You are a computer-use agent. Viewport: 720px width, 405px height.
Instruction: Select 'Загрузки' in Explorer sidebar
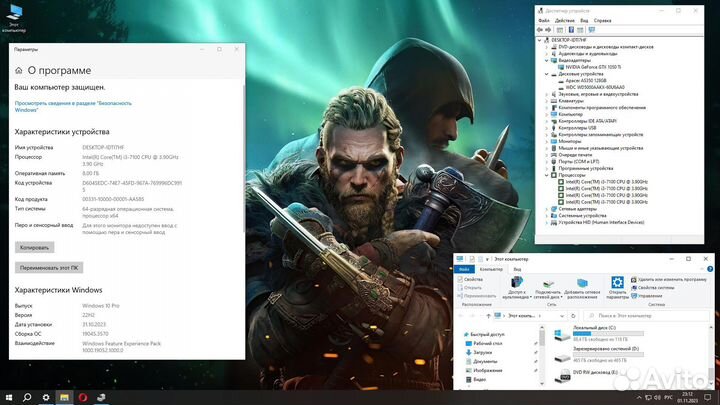479,352
